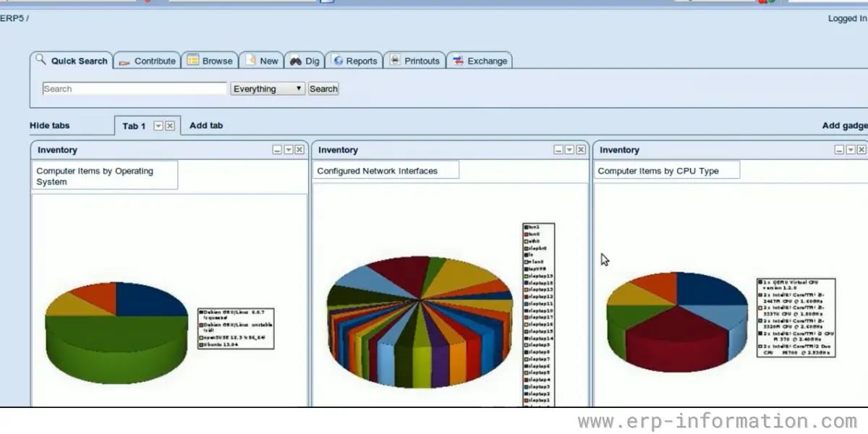Click navy slice of Operating System pie

(150, 299)
